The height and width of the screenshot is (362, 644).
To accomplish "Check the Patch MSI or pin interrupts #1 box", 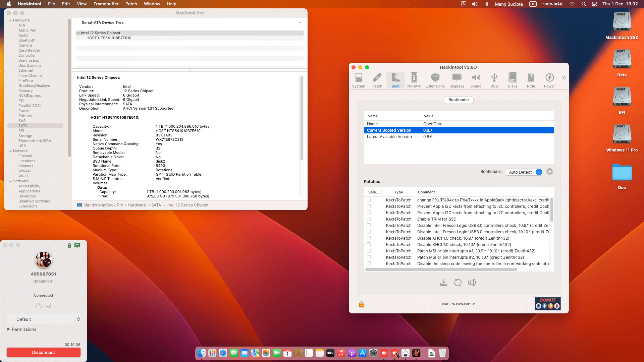I will click(369, 251).
